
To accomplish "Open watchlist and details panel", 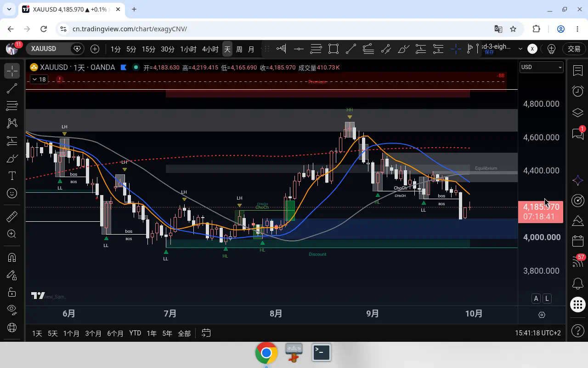I will (x=578, y=70).
